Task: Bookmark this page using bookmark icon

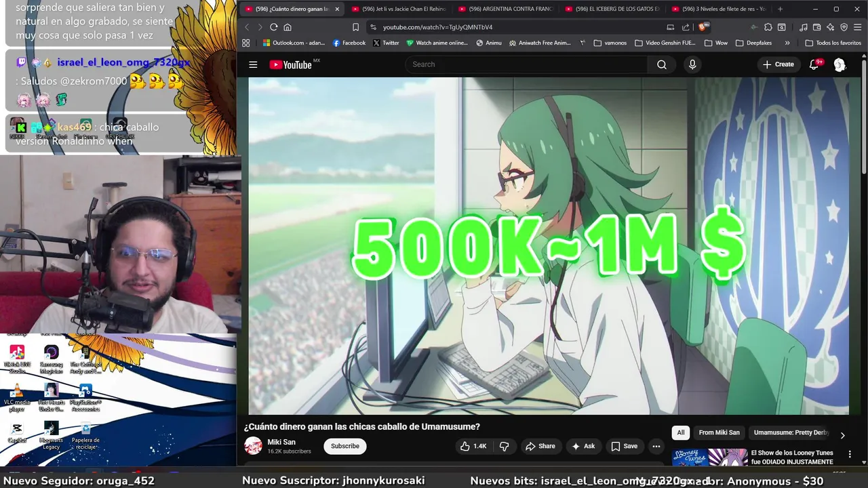Action: (x=355, y=27)
